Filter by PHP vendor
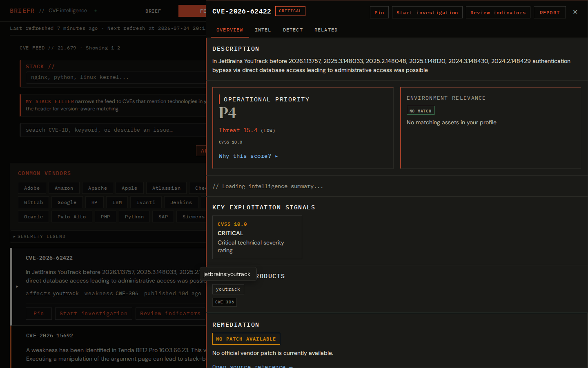This screenshot has width=588, height=368. tap(105, 217)
